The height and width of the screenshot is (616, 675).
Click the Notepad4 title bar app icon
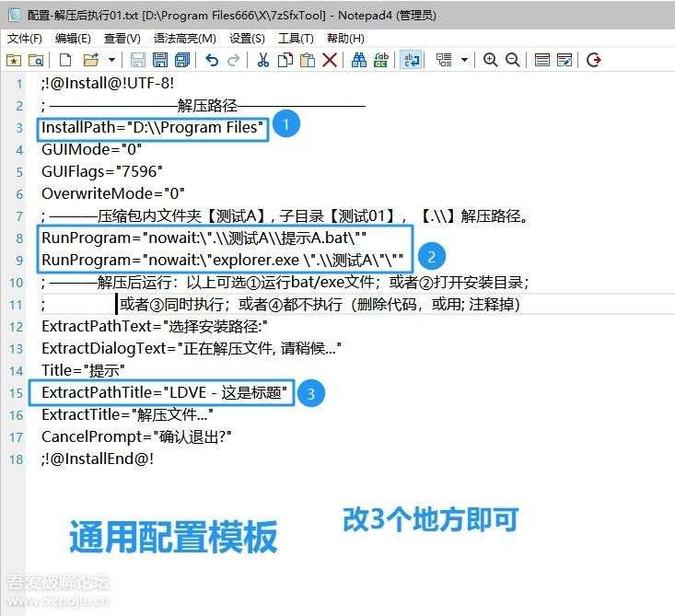[x=15, y=16]
